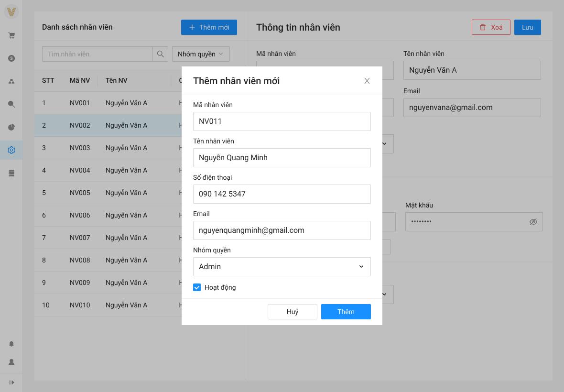Click the settings gear sidebar icon
The width and height of the screenshot is (564, 392).
11,150
